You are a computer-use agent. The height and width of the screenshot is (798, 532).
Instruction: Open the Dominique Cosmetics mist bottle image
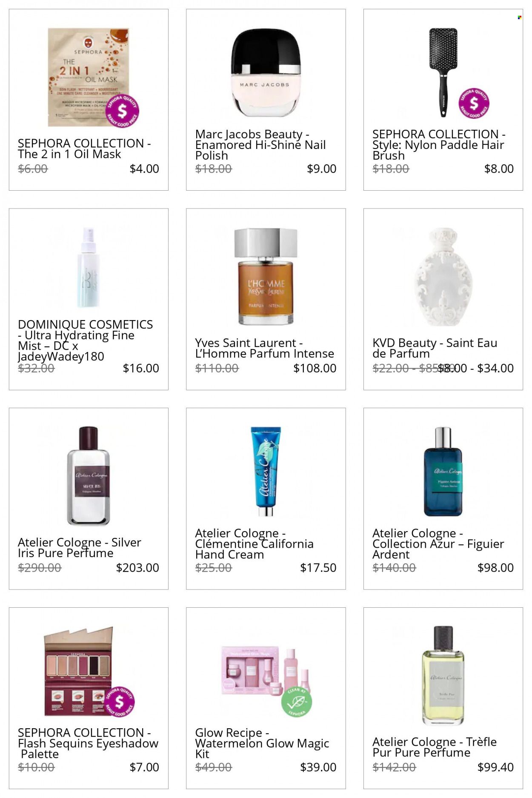click(89, 268)
